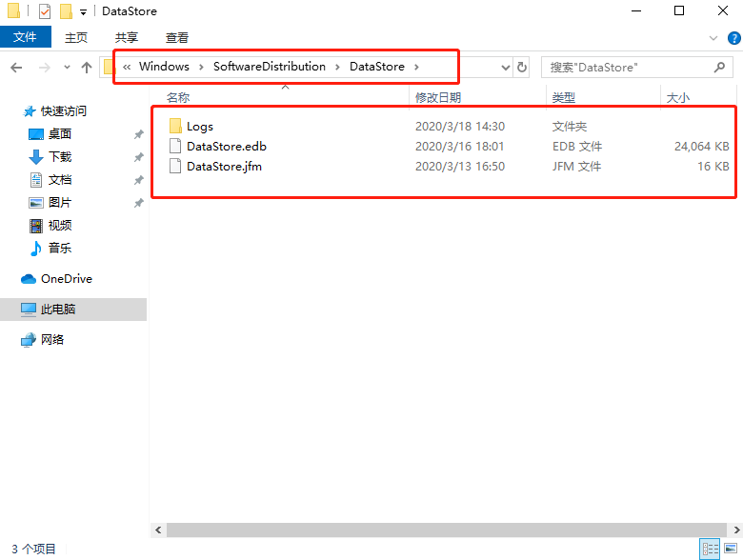Open the Help question mark icon
This screenshot has width=743, height=560.
(x=733, y=37)
